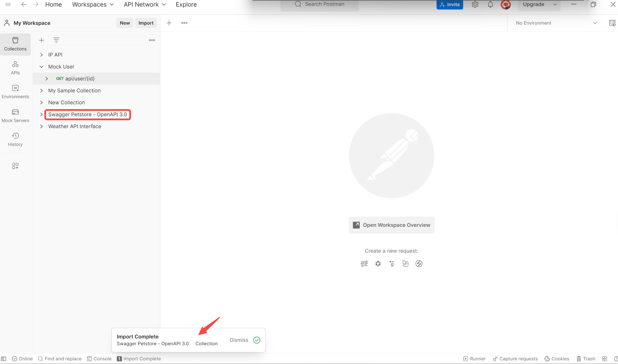This screenshot has height=364, width=618.
Task: Click the Explore menu tab
Action: point(186,4)
